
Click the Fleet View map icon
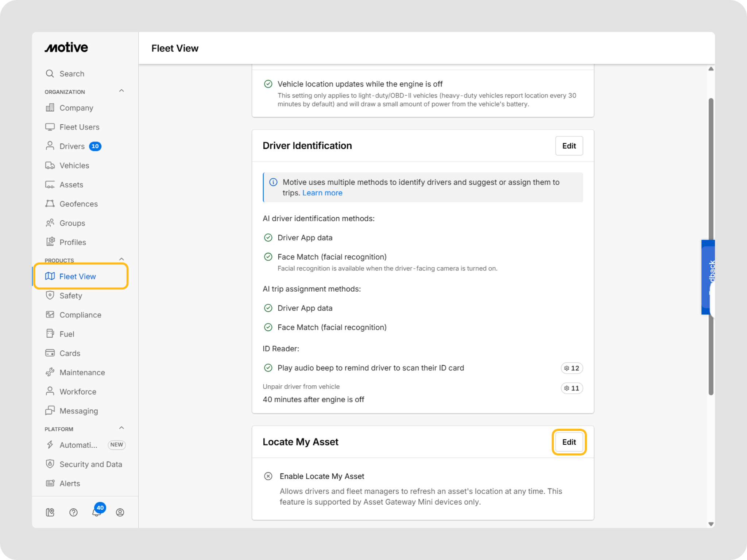click(x=50, y=276)
